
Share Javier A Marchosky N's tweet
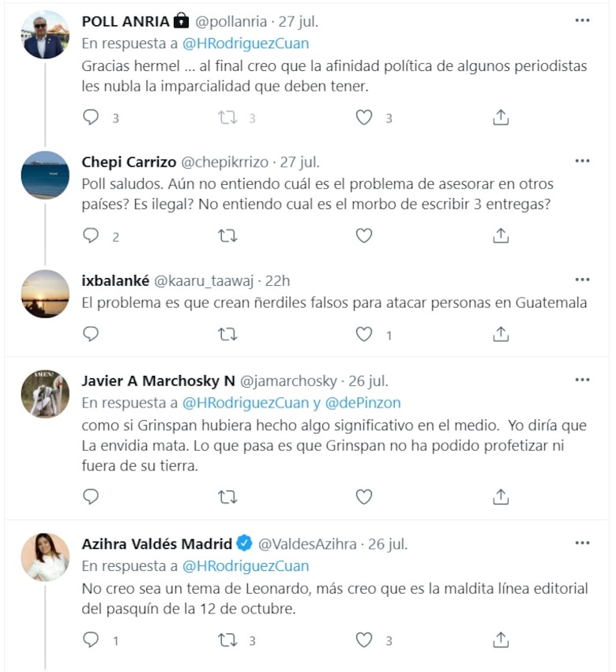[500, 497]
